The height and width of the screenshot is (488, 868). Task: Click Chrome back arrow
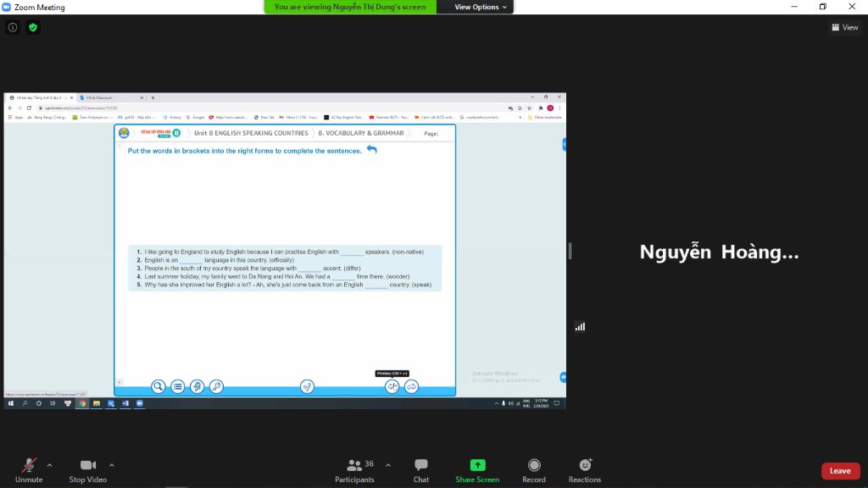coord(10,108)
